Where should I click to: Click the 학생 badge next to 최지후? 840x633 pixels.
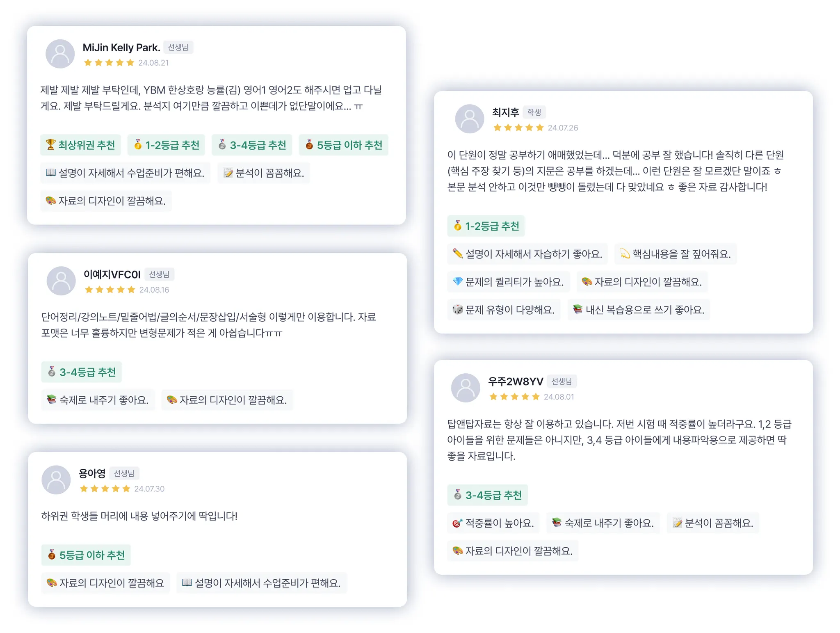click(534, 112)
